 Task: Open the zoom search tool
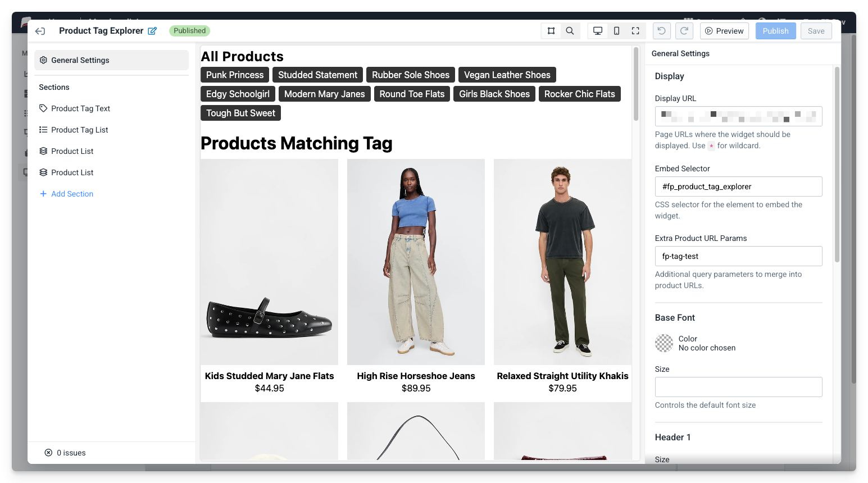click(570, 31)
